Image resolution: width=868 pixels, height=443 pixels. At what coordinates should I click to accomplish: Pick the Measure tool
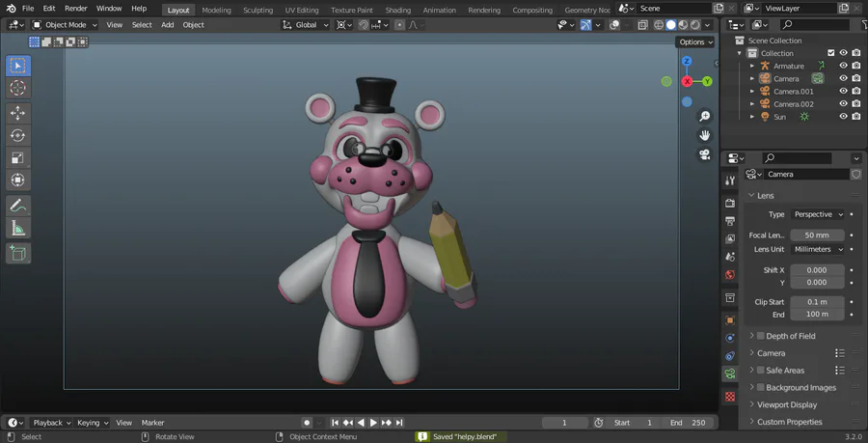(x=18, y=229)
